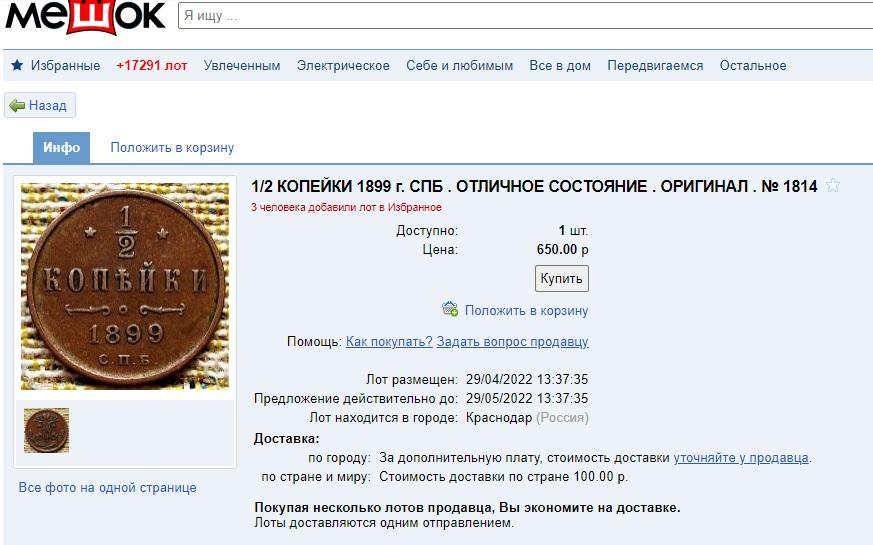This screenshot has width=873, height=545.
Task: Open the +17291 лот link
Action: [x=151, y=66]
